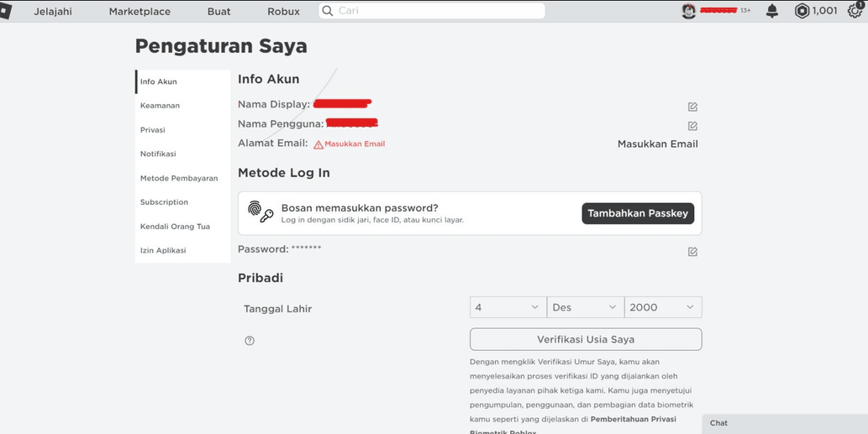Click the Bosan memasukkan password? text
Screen dimensions: 868x434
tap(360, 208)
